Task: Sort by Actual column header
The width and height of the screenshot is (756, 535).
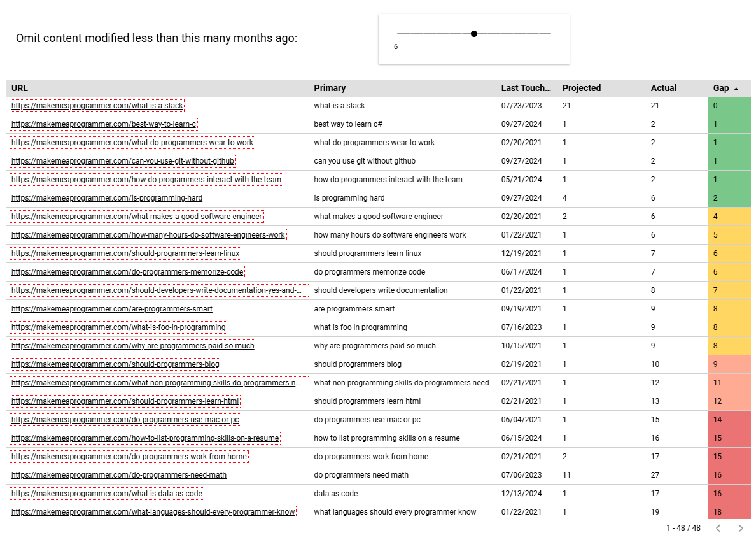Action: pos(663,89)
